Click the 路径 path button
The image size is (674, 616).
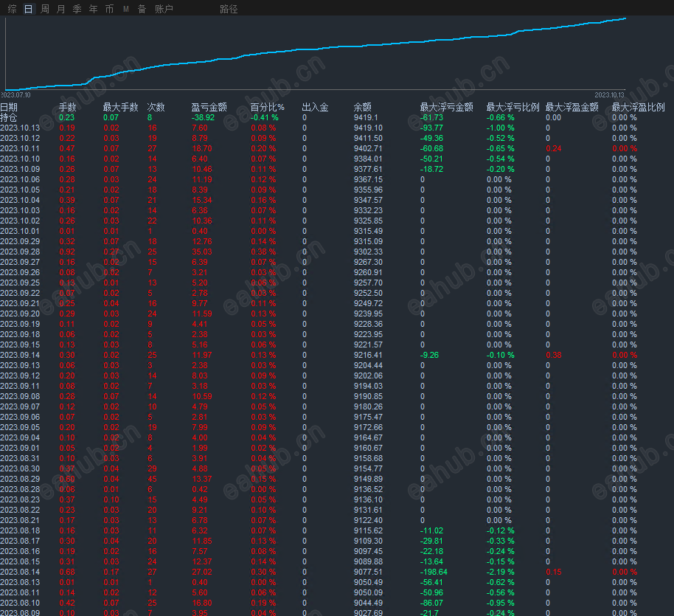(x=229, y=9)
